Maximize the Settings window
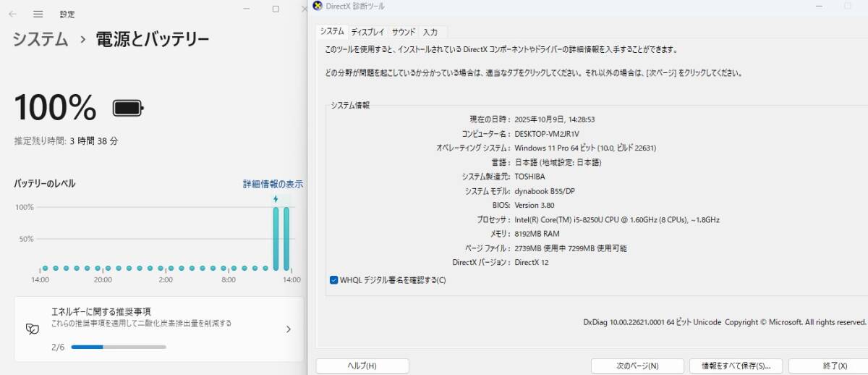This screenshot has height=375, width=868. point(276,9)
